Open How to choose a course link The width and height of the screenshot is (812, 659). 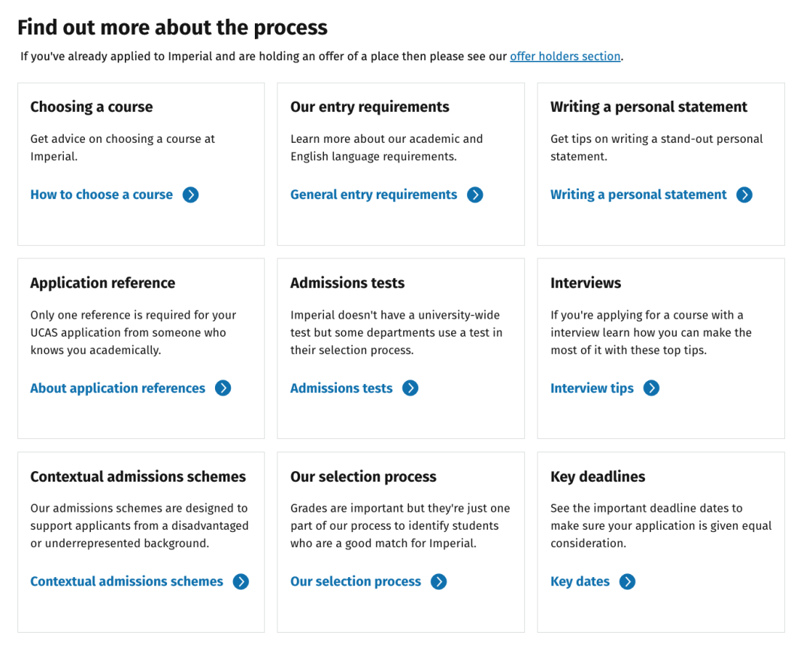pos(101,195)
